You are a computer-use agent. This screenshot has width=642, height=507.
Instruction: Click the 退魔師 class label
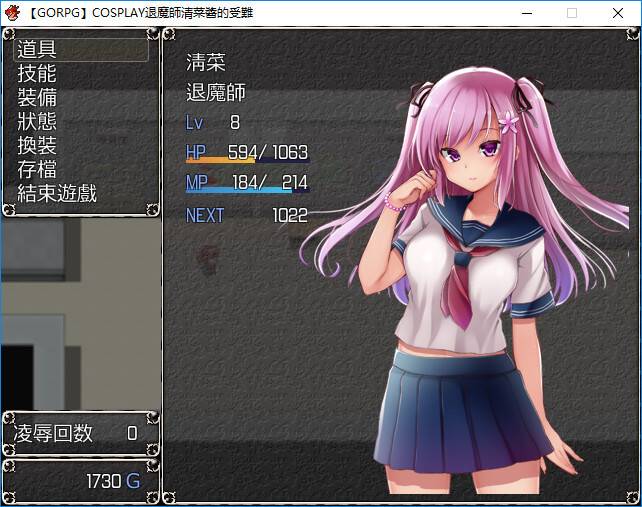point(216,93)
